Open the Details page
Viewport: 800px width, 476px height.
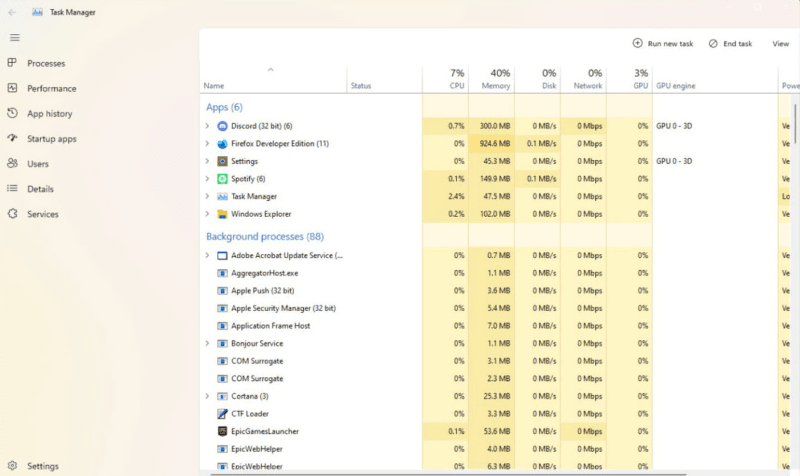(40, 189)
